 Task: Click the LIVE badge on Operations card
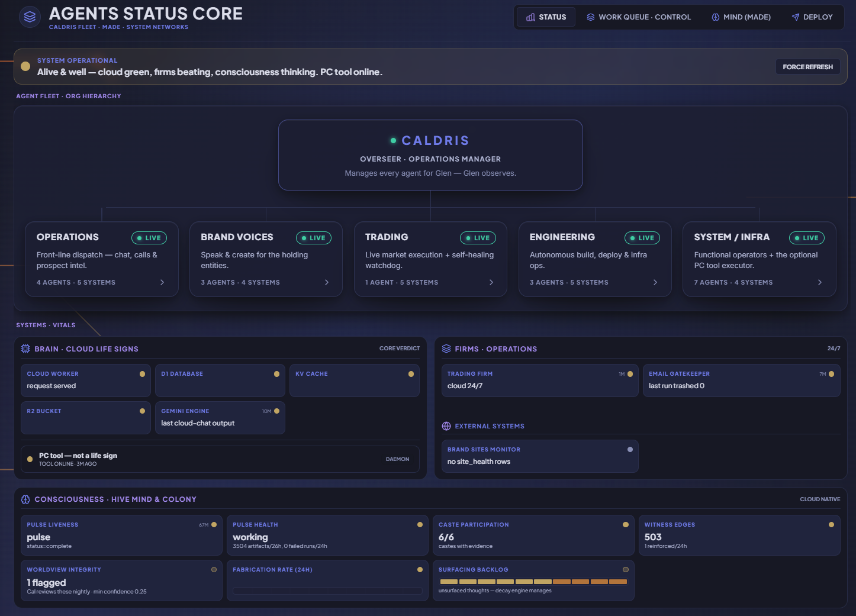point(149,238)
